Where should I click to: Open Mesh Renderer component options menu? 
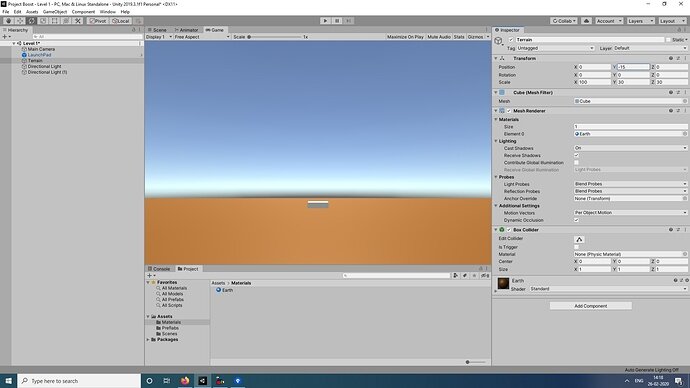coord(685,111)
